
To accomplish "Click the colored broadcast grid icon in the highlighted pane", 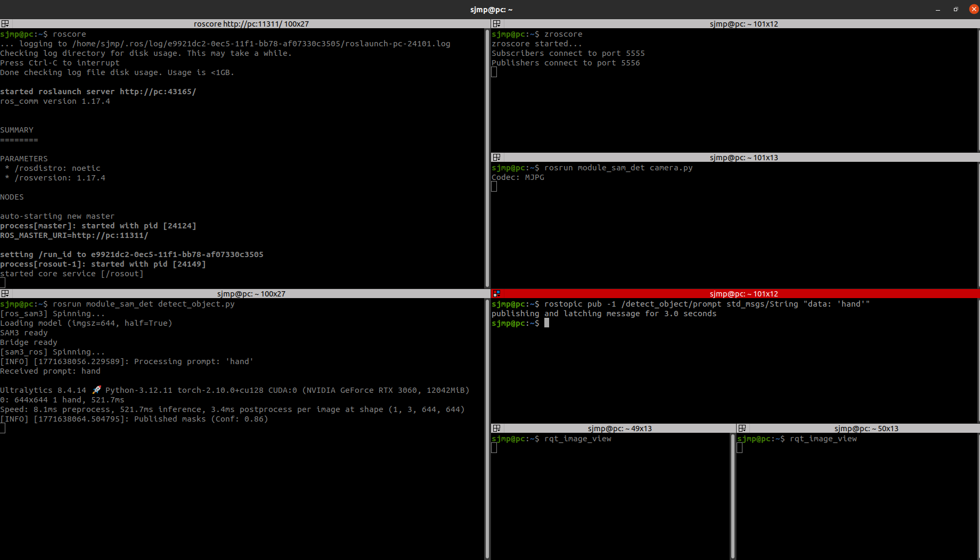I will coord(496,293).
